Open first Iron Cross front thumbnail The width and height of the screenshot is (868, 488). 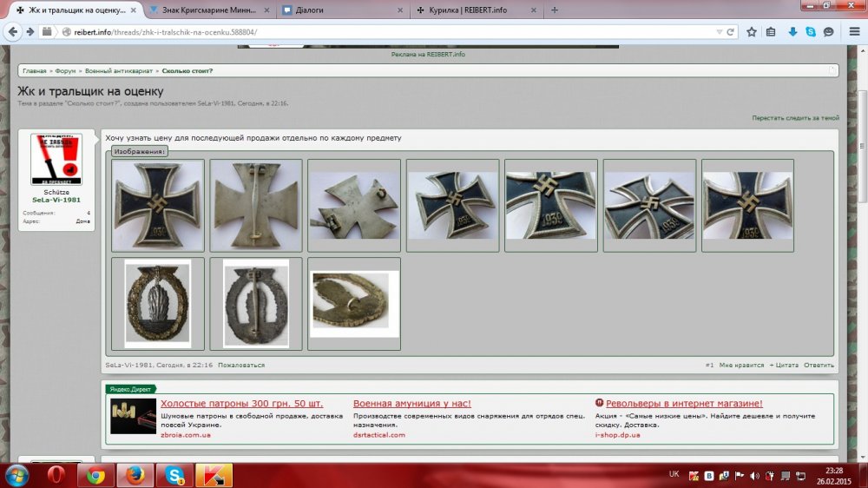tap(158, 205)
